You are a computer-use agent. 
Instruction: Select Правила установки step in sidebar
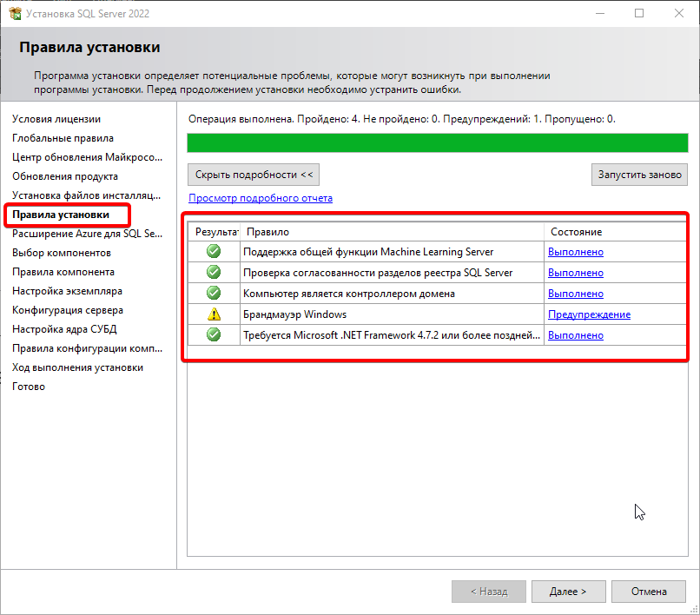[x=61, y=215]
